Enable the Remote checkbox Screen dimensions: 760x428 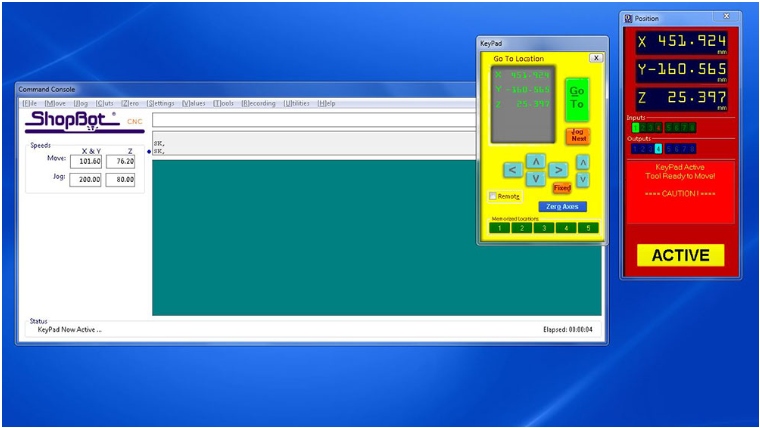pos(493,196)
